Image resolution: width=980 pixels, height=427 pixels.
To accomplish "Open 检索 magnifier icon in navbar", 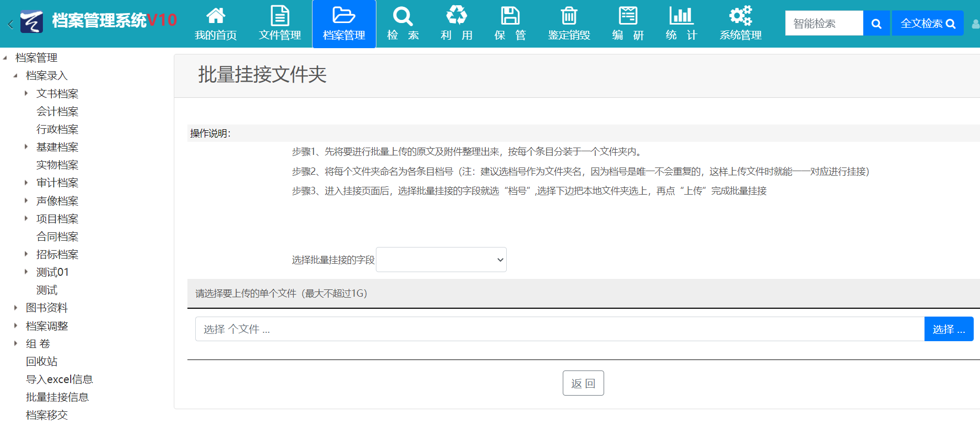I will [403, 16].
